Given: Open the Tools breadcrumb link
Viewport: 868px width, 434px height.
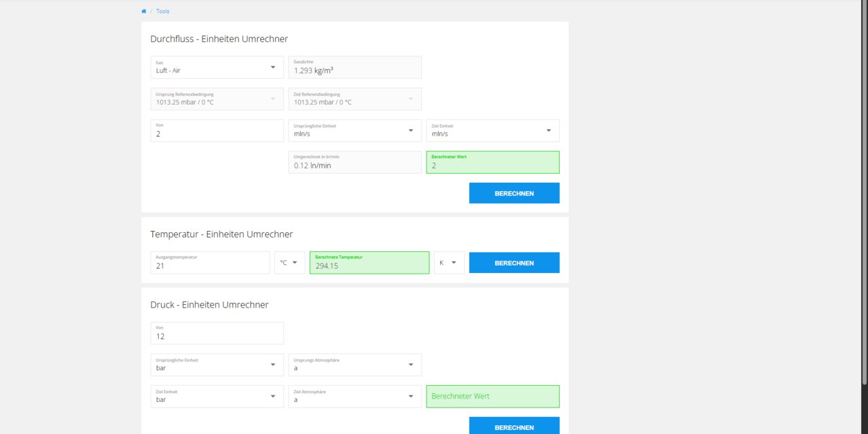Looking at the screenshot, I should pyautogui.click(x=163, y=12).
